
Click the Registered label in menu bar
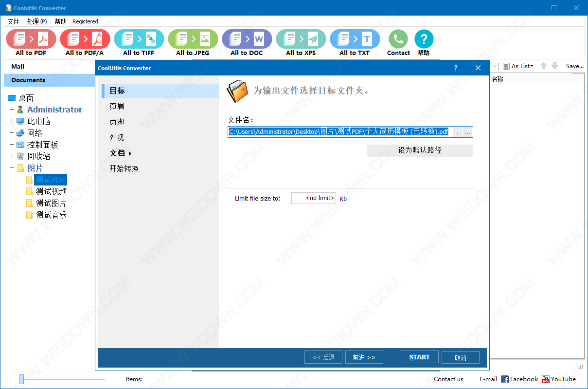click(x=85, y=21)
